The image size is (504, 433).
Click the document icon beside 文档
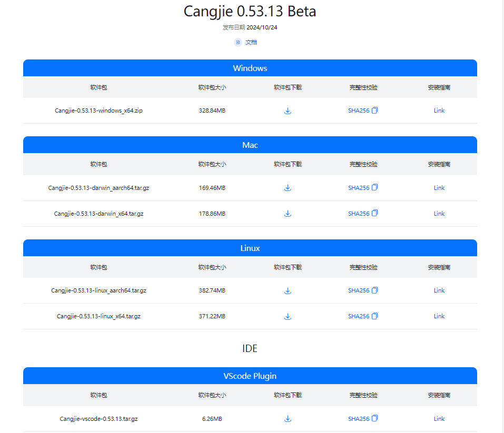tap(238, 42)
